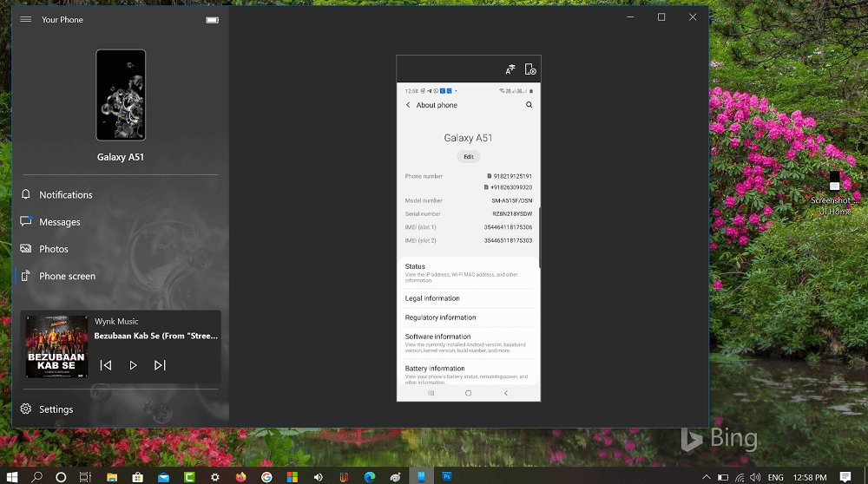Click the system tray volume icon
The width and height of the screenshot is (868, 484).
point(755,477)
